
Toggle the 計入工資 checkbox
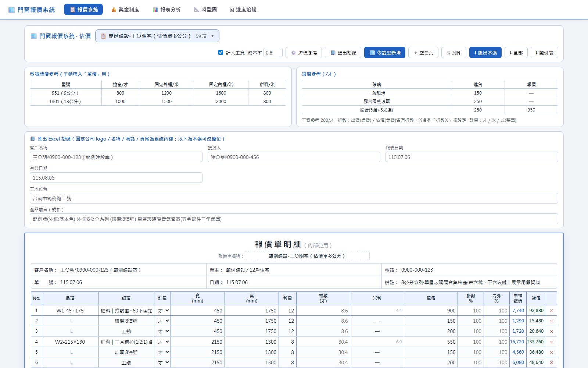[220, 53]
